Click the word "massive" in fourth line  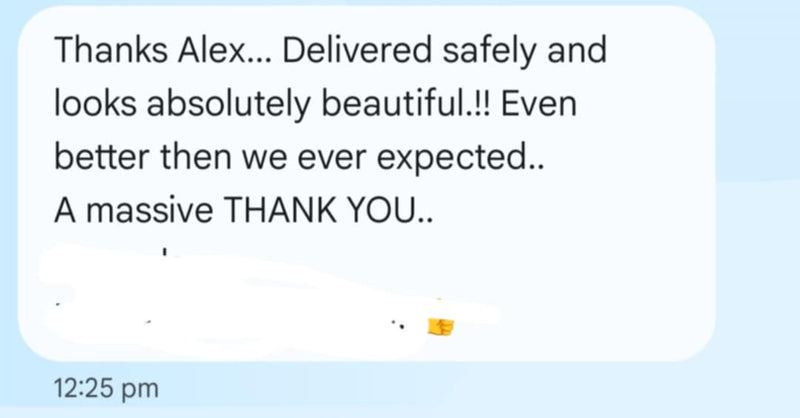click(149, 210)
